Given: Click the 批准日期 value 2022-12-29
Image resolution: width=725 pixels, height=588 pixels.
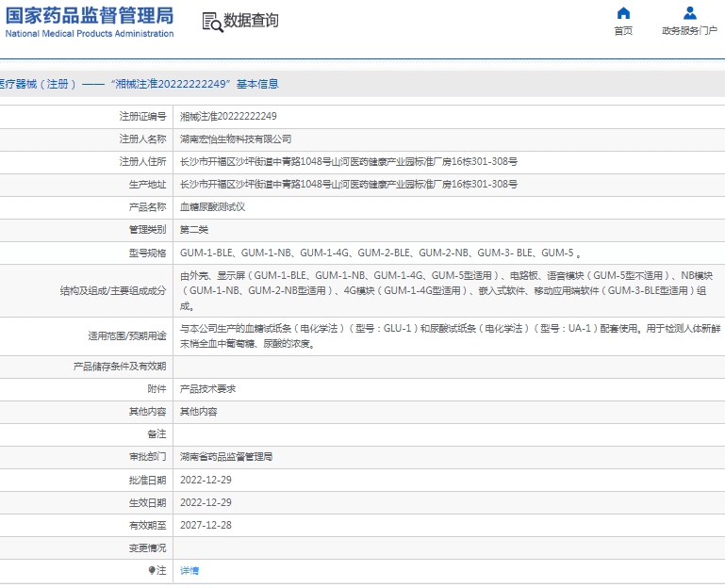Looking at the screenshot, I should tap(206, 480).
